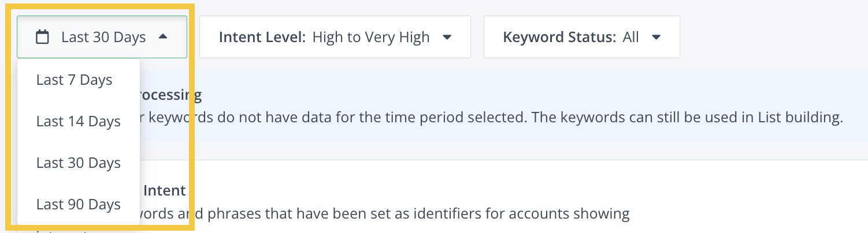Screen dimensions: 868x233
Task: Open the Intent Level dropdown
Action: tap(335, 37)
